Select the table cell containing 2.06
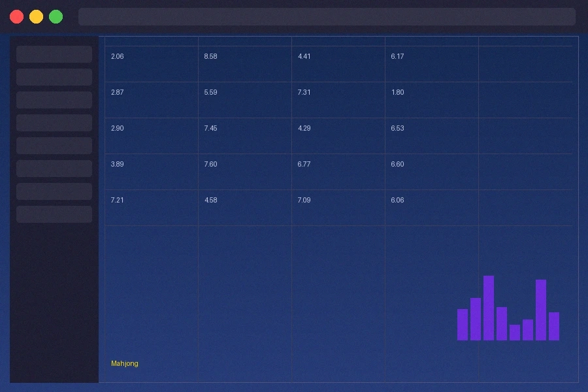Image resolution: width=588 pixels, height=392 pixels. click(x=118, y=57)
